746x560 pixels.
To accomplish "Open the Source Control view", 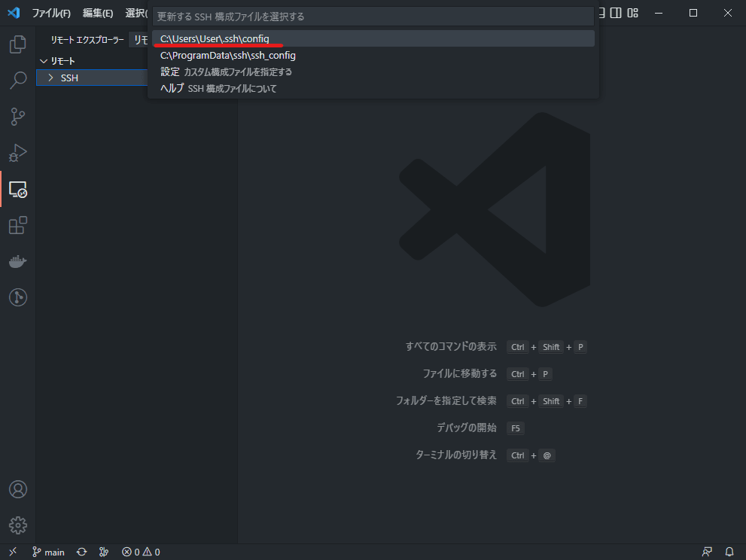I will click(17, 117).
